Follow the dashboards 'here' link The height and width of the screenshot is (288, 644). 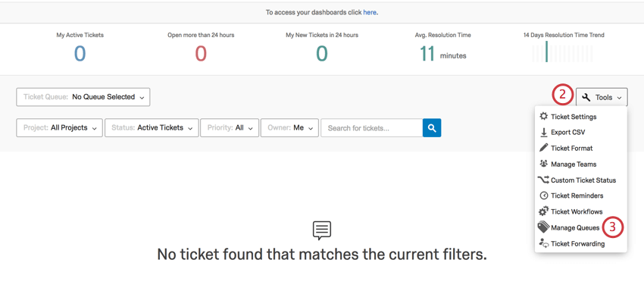(x=370, y=12)
